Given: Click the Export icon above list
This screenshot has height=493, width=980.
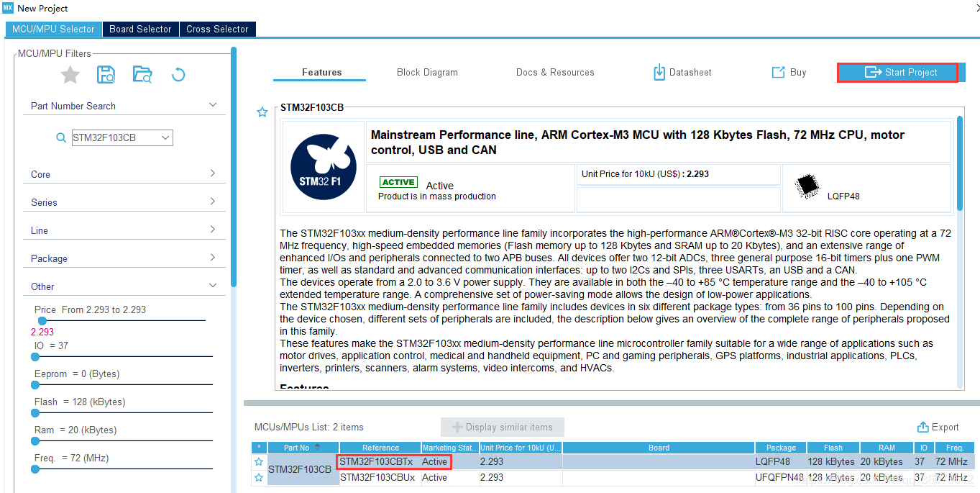Looking at the screenshot, I should [923, 427].
